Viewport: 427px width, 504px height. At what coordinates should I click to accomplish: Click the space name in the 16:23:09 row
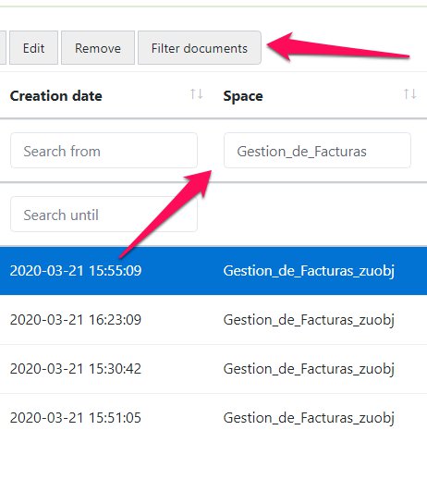tap(309, 320)
